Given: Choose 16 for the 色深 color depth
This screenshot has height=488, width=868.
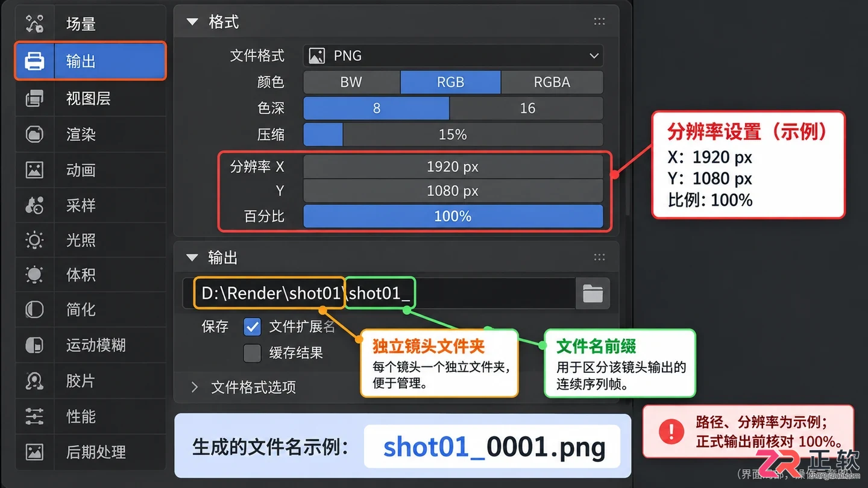Looking at the screenshot, I should click(x=527, y=108).
